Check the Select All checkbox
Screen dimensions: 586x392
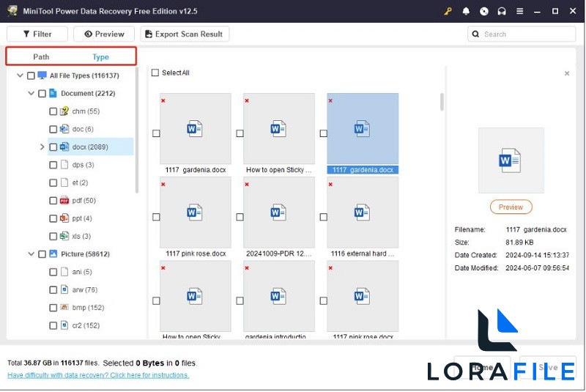[x=155, y=73]
